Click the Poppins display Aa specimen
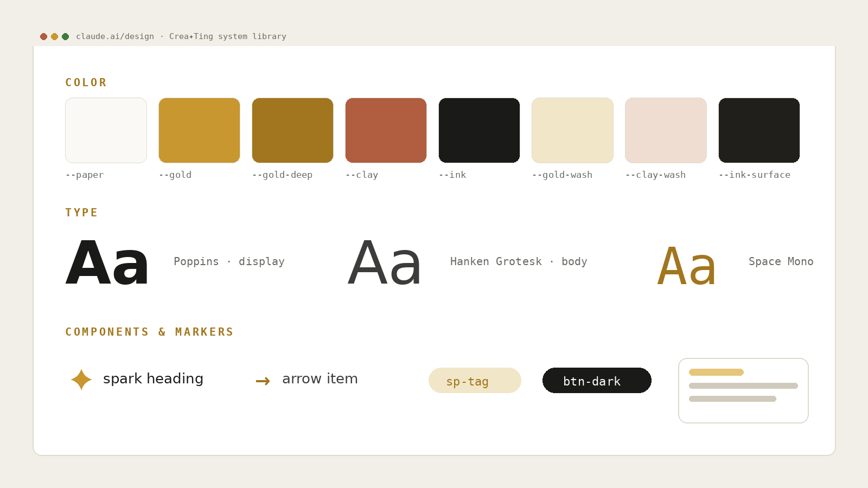868x488 pixels. click(107, 263)
